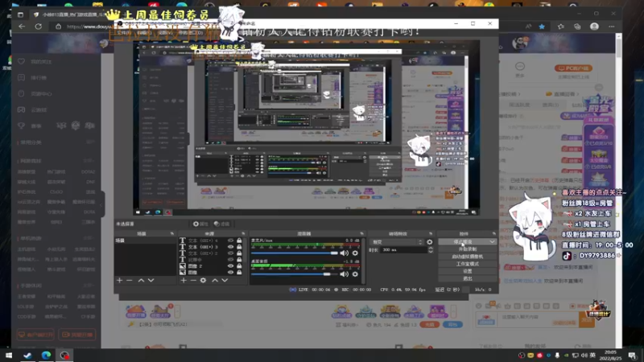644x362 pixels.
Task: Adjust 麦克风/Aux volume slider
Action: click(x=295, y=253)
